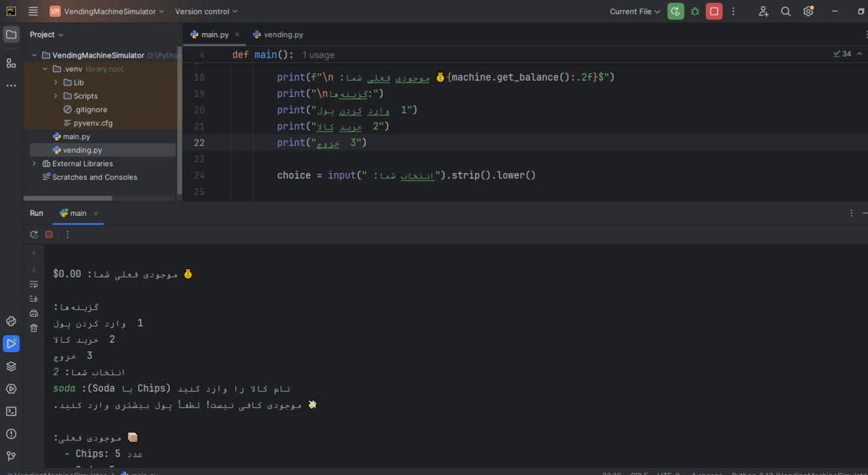The width and height of the screenshot is (868, 475).
Task: Open Search Everywhere magnifier
Action: coord(786,11)
